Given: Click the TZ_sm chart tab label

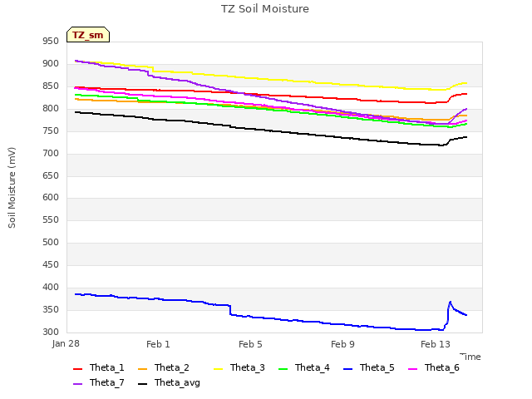Looking at the screenshot, I should [87, 35].
